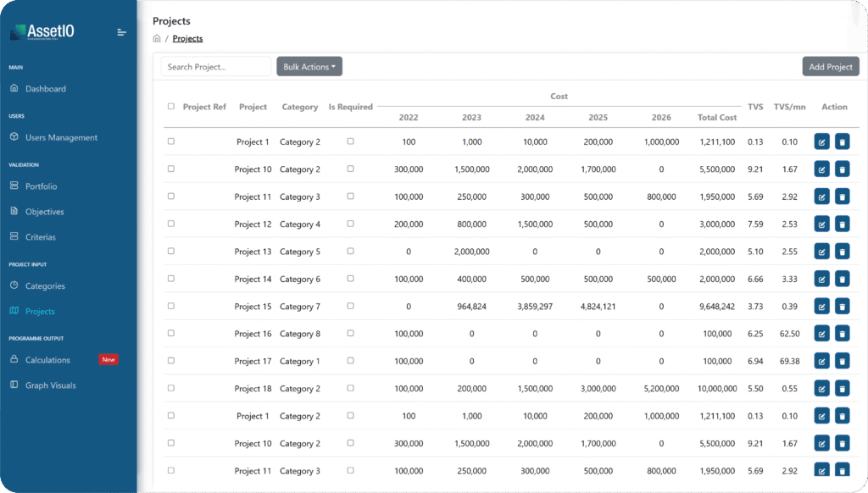The width and height of the screenshot is (868, 493).
Task: Click the Projects breadcrumb link
Action: (186, 38)
